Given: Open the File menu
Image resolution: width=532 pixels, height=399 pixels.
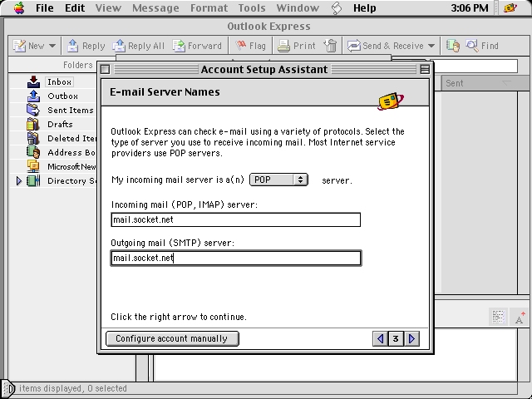Looking at the screenshot, I should click(44, 7).
